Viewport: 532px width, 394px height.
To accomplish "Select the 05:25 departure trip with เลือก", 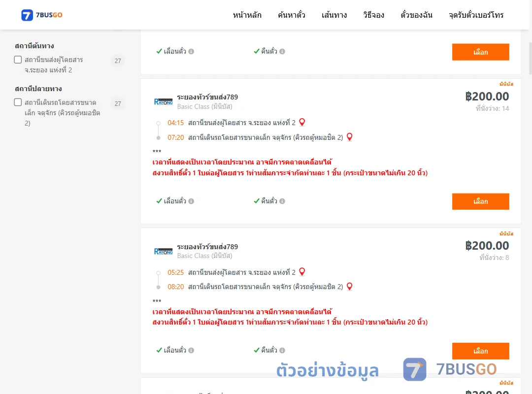I will tap(480, 351).
